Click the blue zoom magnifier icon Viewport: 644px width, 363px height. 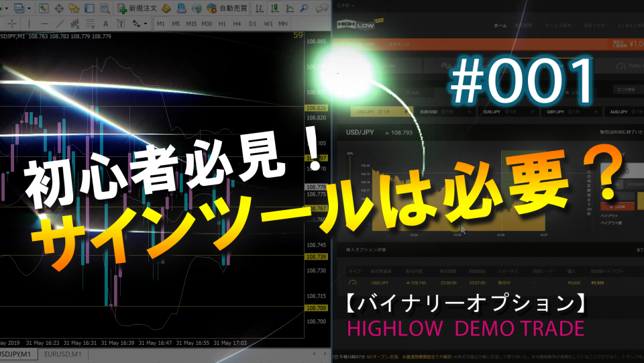(x=305, y=8)
